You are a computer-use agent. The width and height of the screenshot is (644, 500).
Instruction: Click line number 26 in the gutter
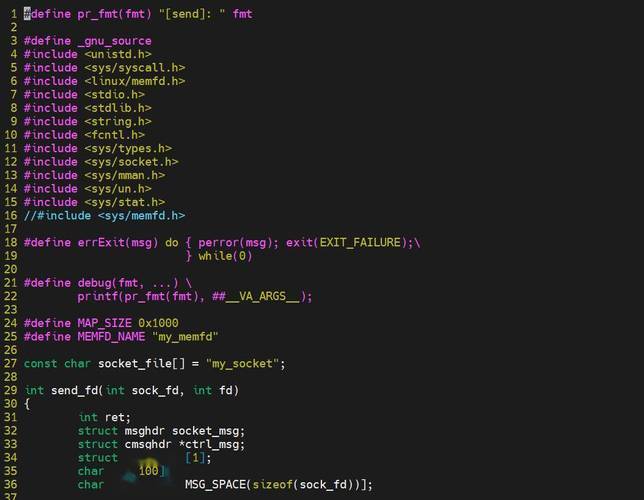pos(11,350)
